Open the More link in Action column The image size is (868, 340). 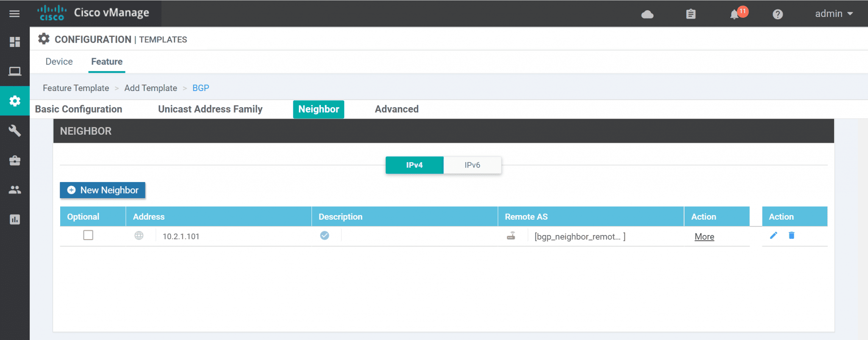(x=704, y=237)
